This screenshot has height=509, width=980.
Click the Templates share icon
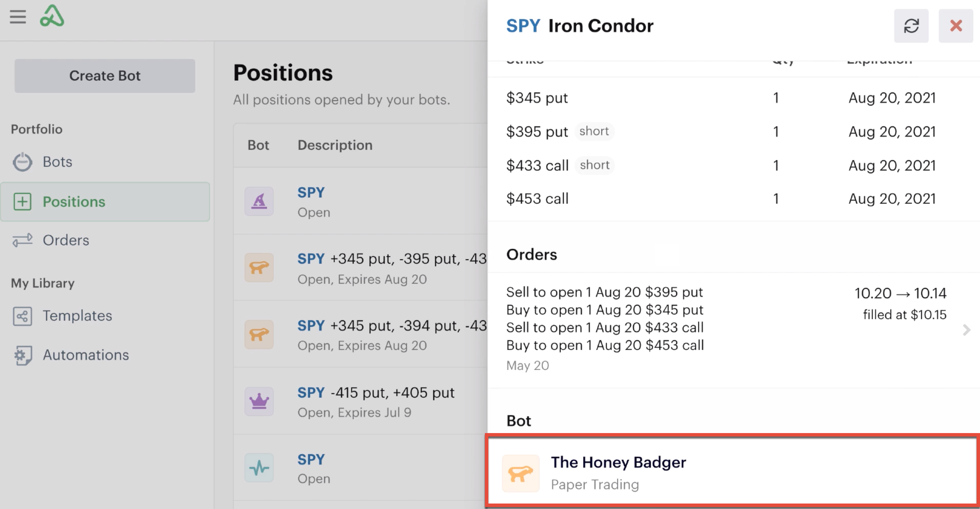(x=23, y=316)
